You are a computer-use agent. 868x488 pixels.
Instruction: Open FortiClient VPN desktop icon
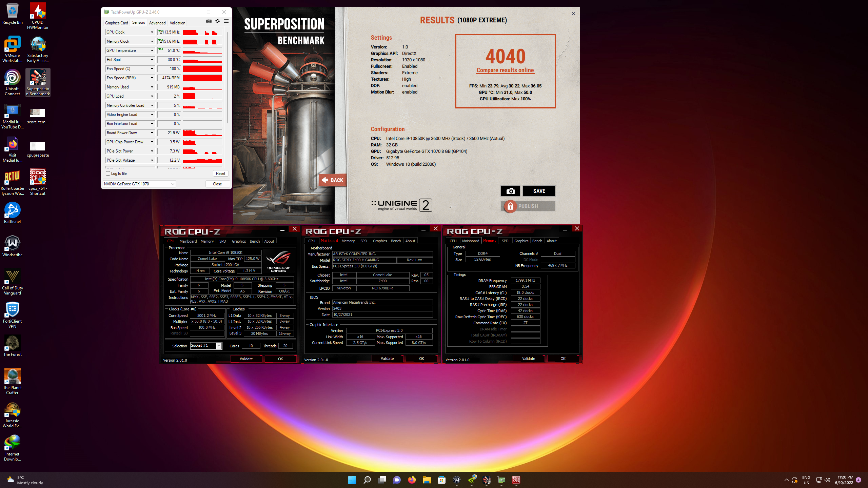click(13, 315)
